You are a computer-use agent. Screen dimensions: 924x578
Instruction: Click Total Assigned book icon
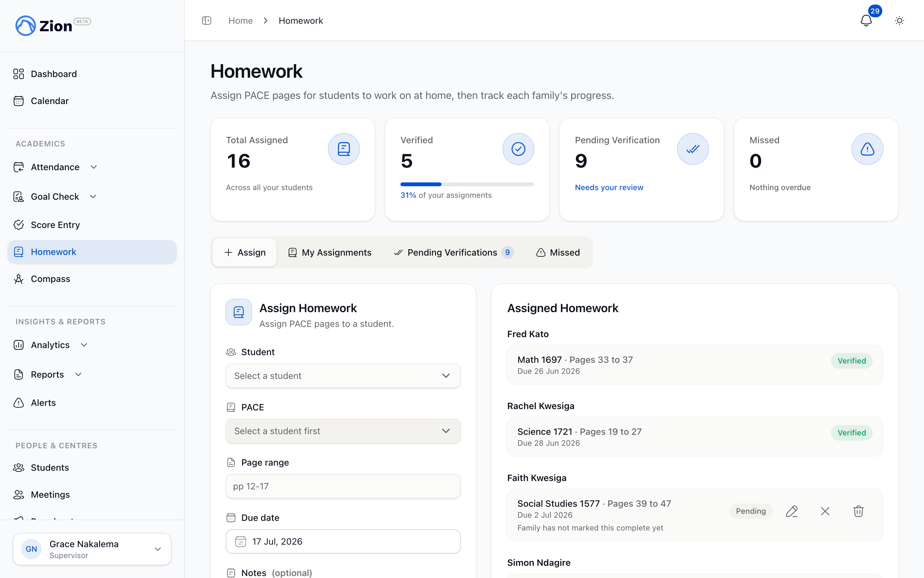pos(344,149)
